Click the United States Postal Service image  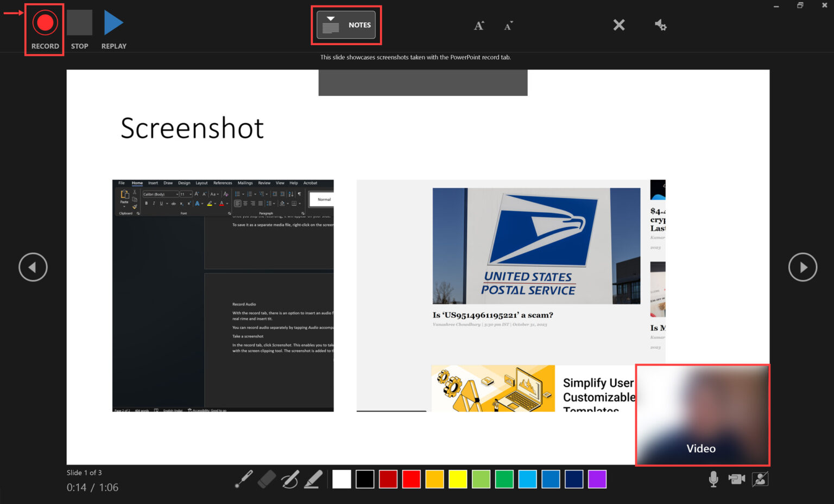536,246
